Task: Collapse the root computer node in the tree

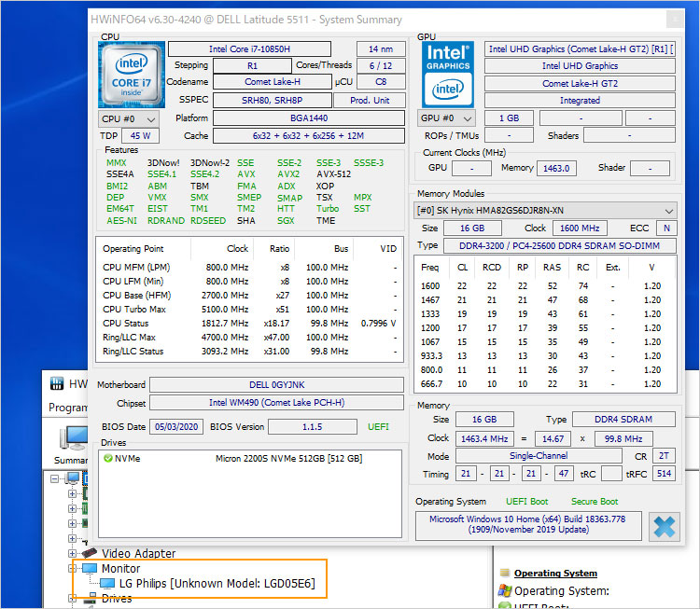Action: (x=54, y=478)
